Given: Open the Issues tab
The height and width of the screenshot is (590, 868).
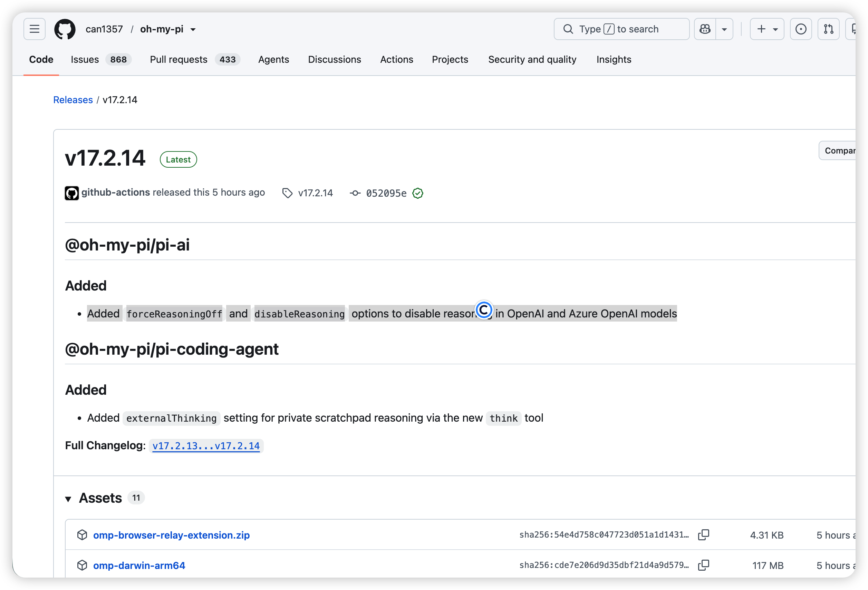Looking at the screenshot, I should [x=101, y=60].
